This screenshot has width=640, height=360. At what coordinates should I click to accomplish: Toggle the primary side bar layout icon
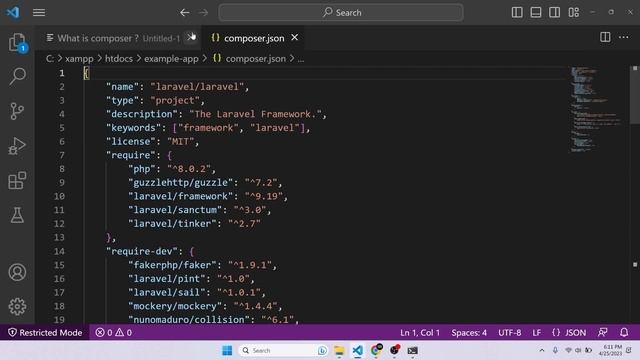coord(517,12)
